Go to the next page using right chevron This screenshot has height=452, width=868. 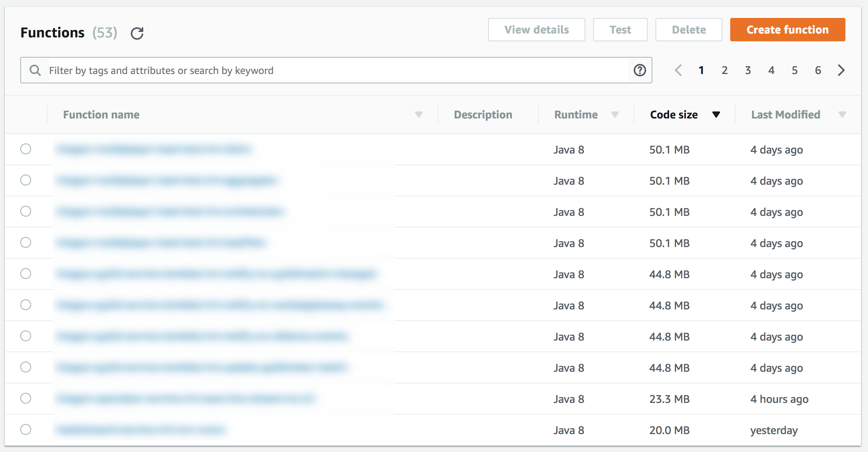click(x=841, y=70)
